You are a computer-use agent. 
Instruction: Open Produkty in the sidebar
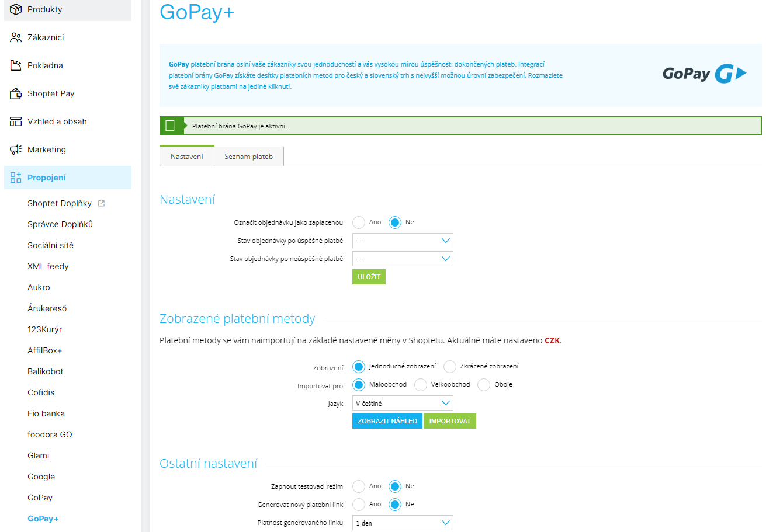pos(68,9)
